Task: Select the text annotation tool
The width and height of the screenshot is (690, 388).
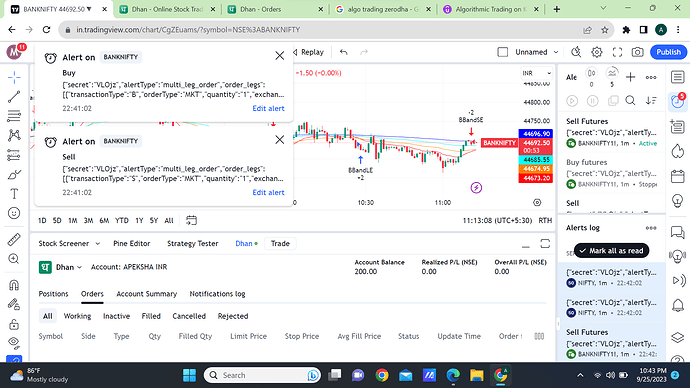Action: pos(14,194)
